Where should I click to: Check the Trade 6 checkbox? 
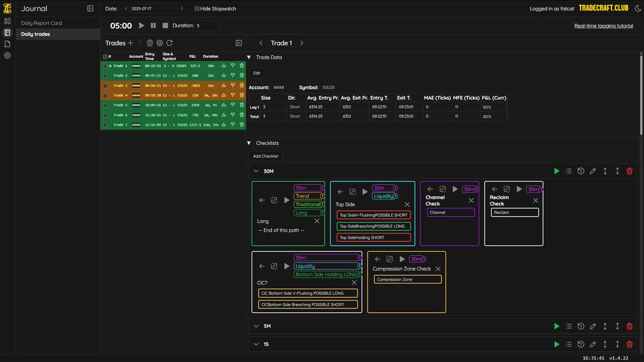coord(105,115)
